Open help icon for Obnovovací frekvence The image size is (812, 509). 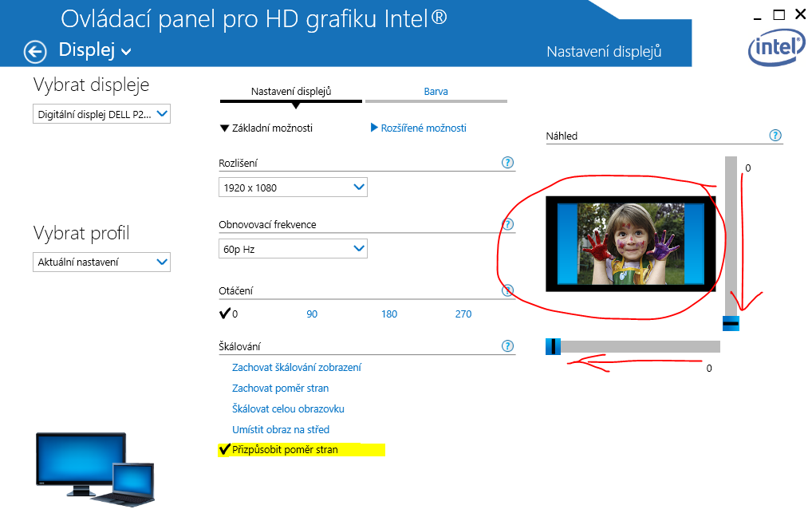click(507, 224)
